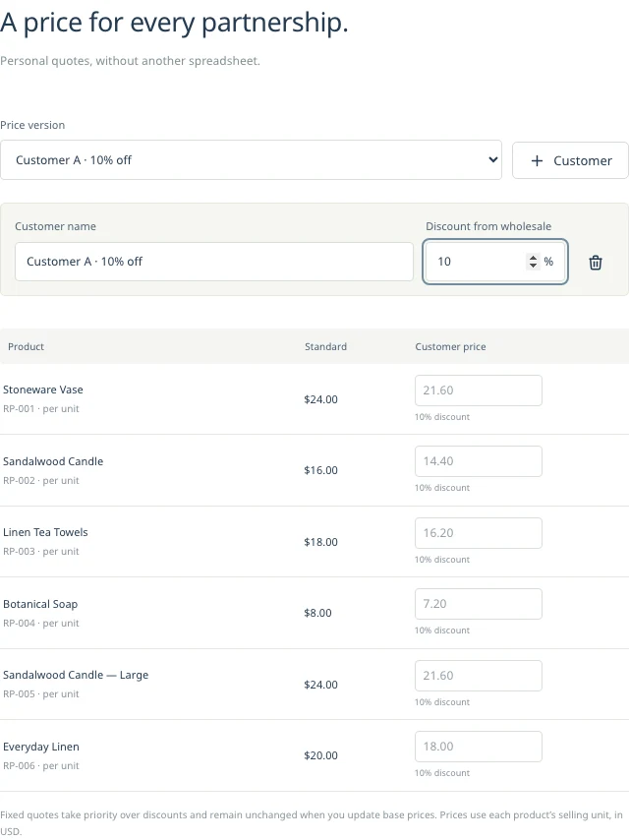Edit the Customer name field
630x840 pixels.
pyautogui.click(x=214, y=262)
